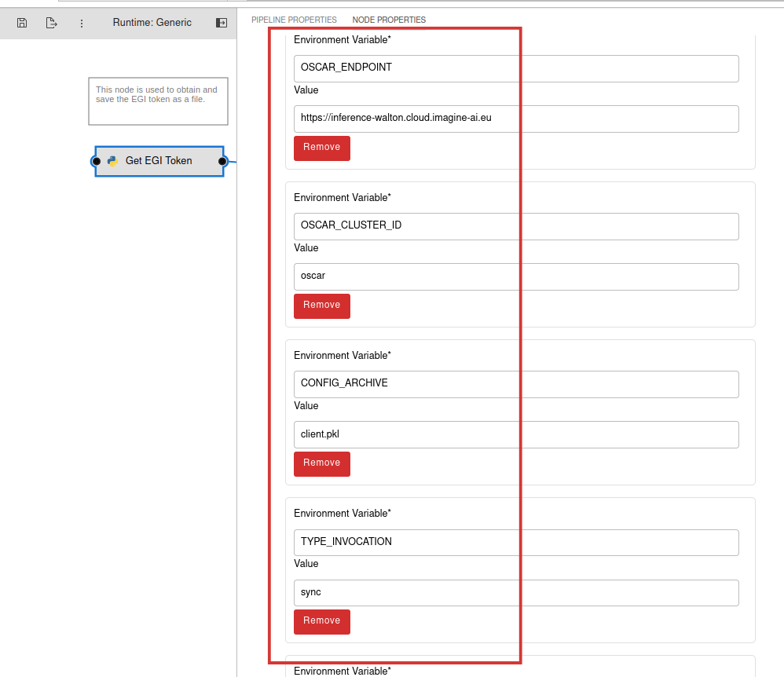Open the vertical dots overflow menu
Image resolution: width=784 pixels, height=677 pixels.
click(x=82, y=23)
